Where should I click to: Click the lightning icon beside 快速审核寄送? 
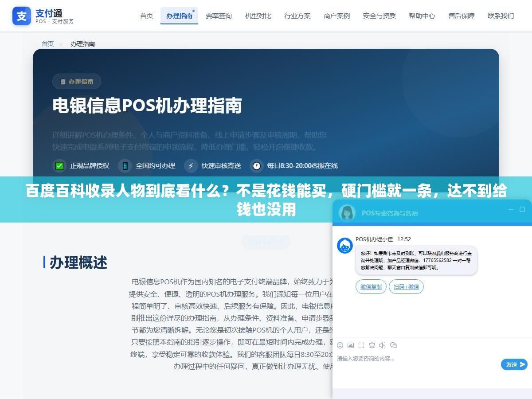pos(191,165)
